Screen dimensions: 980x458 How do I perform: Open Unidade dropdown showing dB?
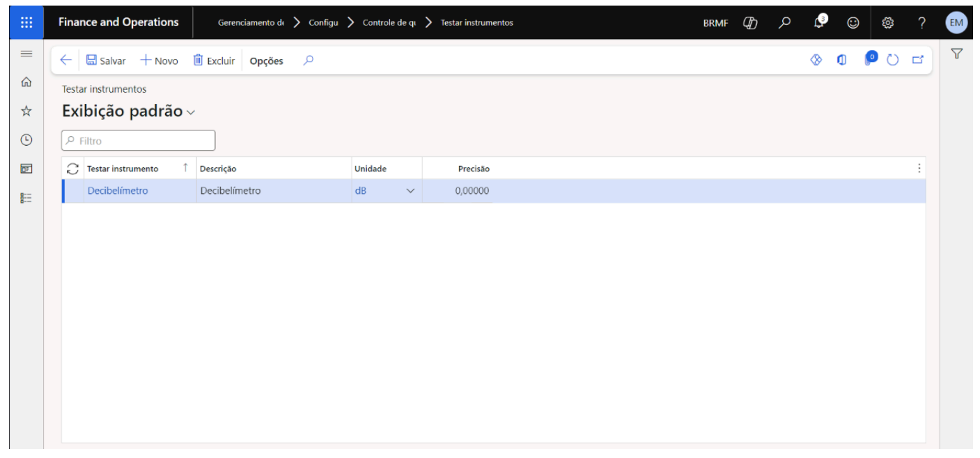click(410, 191)
